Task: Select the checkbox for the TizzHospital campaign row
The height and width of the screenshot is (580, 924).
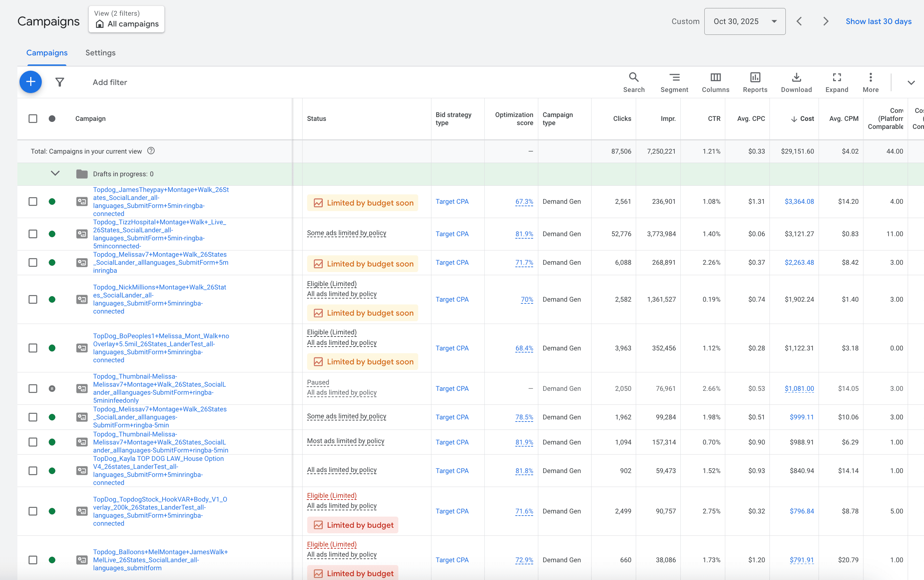Action: (33, 234)
